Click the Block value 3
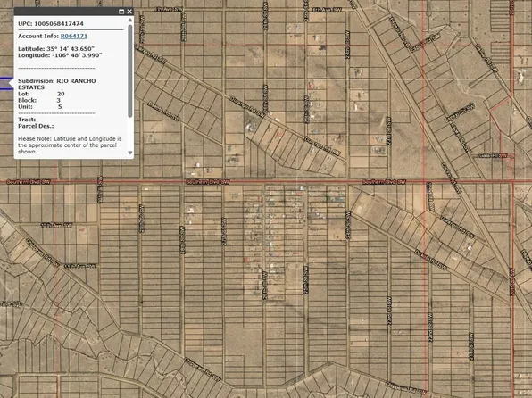The image size is (532, 398). (58, 101)
